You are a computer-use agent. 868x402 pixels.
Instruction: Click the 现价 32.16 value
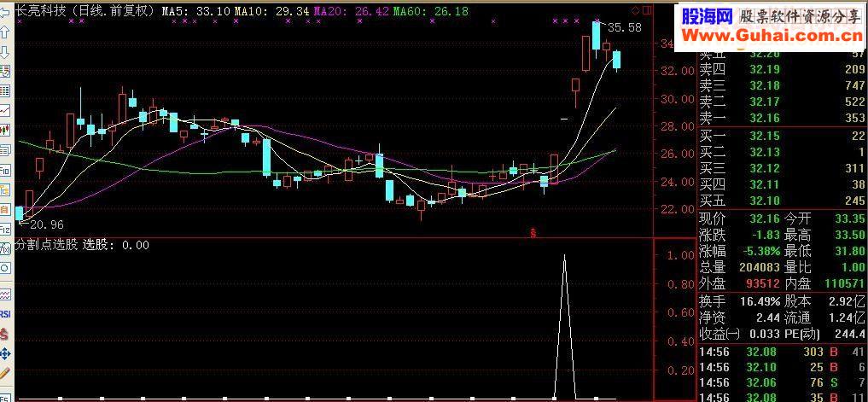tap(765, 218)
